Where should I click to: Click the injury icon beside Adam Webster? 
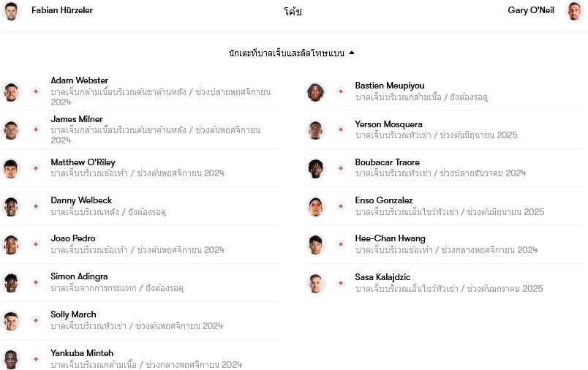click(36, 91)
